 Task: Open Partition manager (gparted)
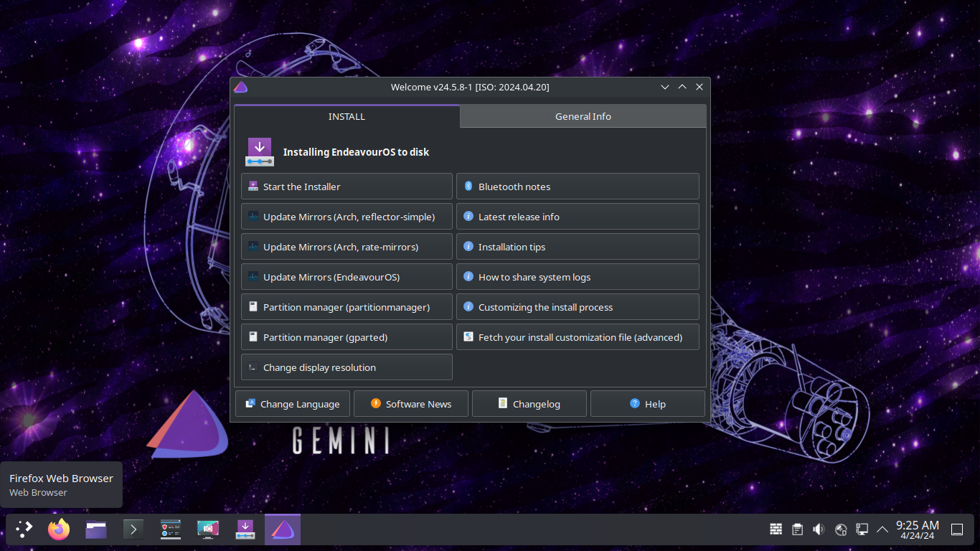[347, 337]
